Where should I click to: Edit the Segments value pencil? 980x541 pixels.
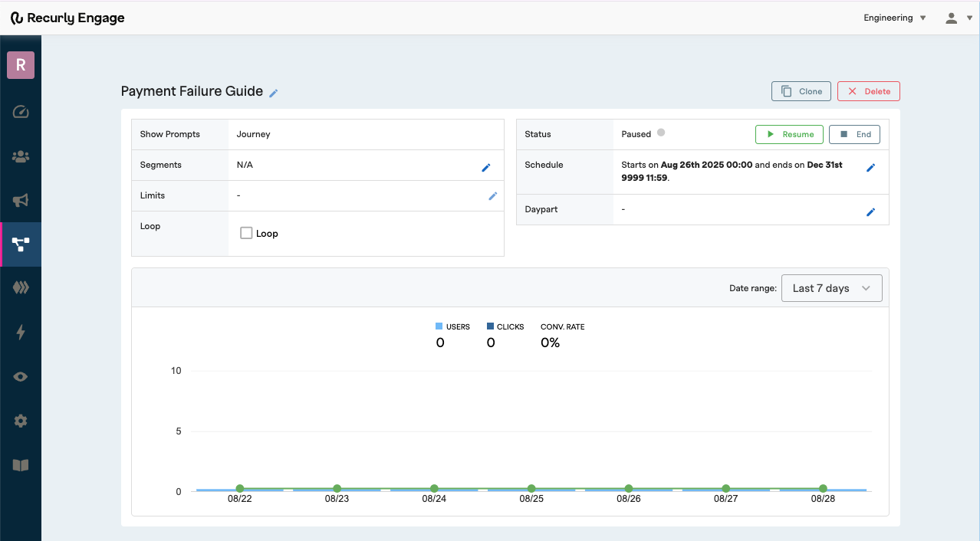click(485, 167)
